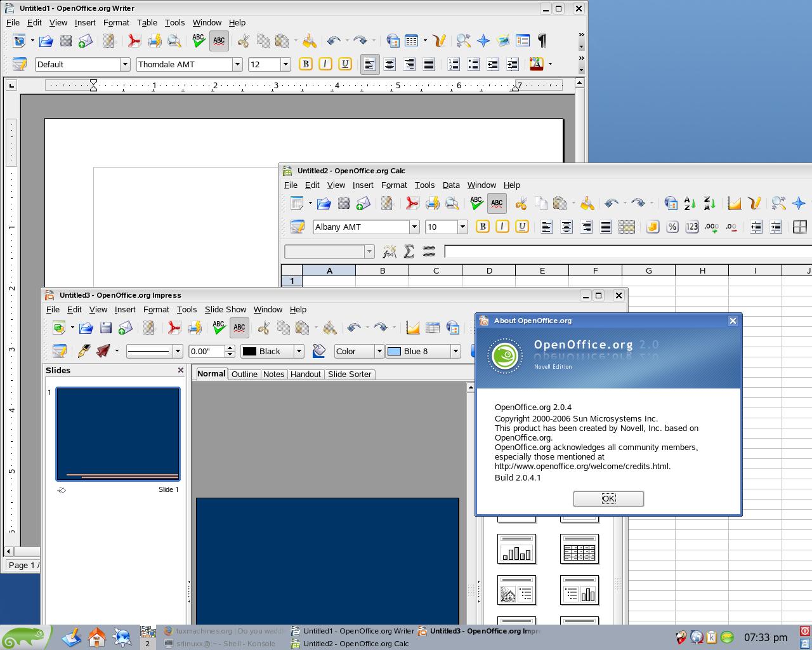
Task: Open a file from Writer's toolbar
Action: [x=46, y=41]
